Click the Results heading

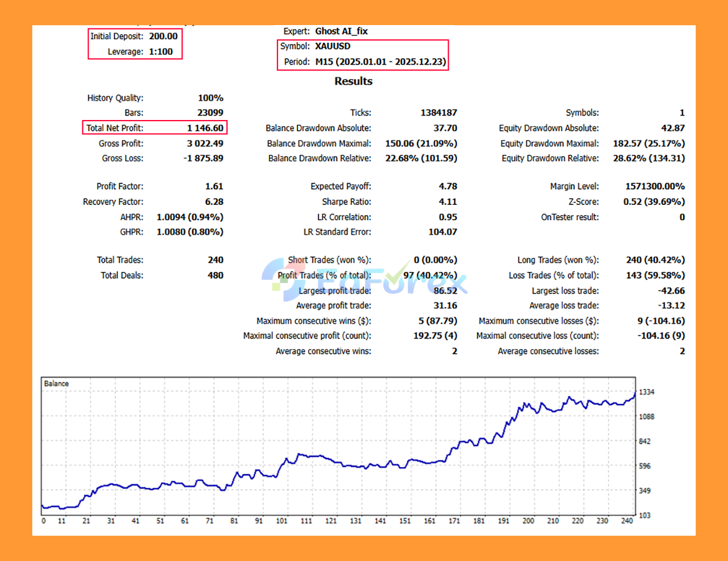pyautogui.click(x=353, y=81)
